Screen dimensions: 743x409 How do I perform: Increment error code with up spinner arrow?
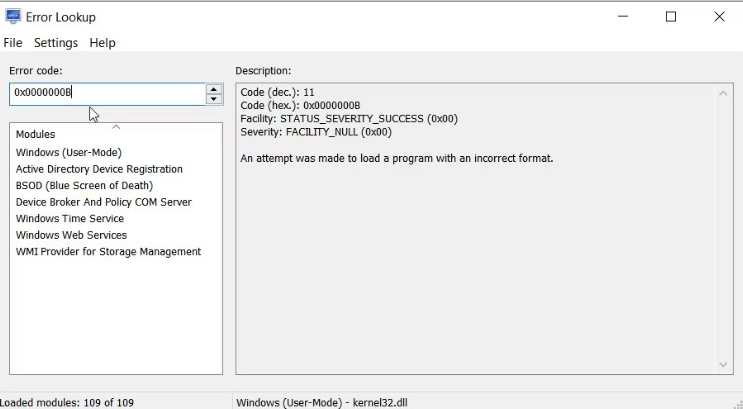point(214,89)
